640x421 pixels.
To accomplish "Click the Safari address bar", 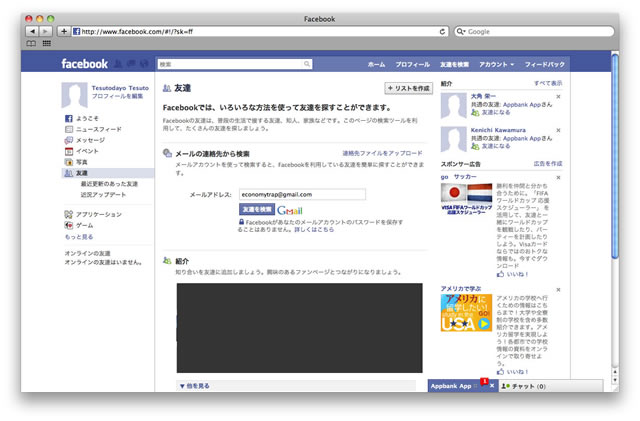I will tap(260, 31).
